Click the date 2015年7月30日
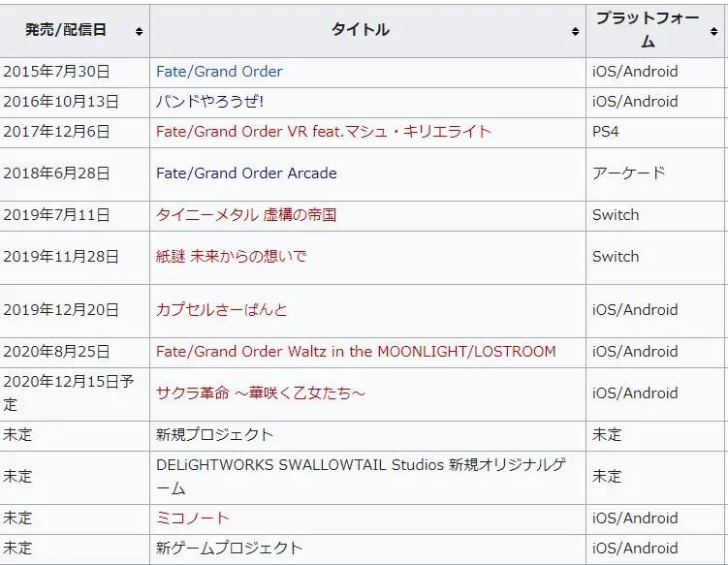 coord(56,72)
